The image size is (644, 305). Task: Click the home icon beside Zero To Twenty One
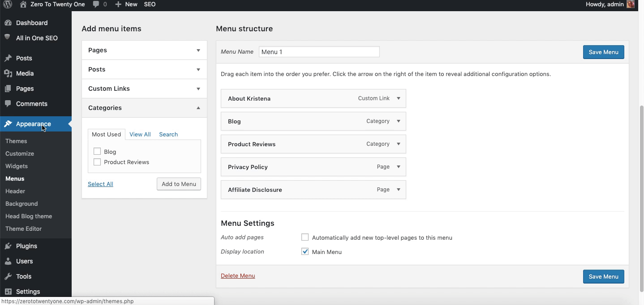[23, 4]
